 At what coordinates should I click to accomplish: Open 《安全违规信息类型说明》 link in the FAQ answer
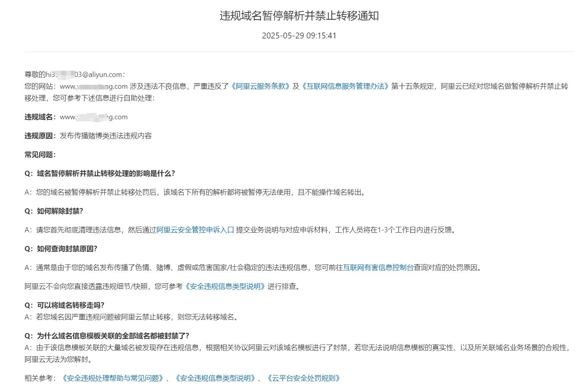coord(225,286)
